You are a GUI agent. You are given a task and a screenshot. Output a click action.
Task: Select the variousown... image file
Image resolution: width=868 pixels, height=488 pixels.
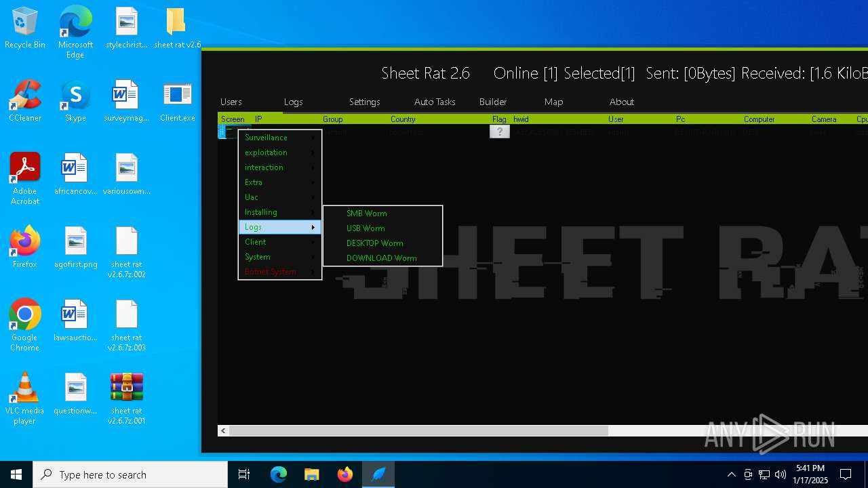[127, 175]
